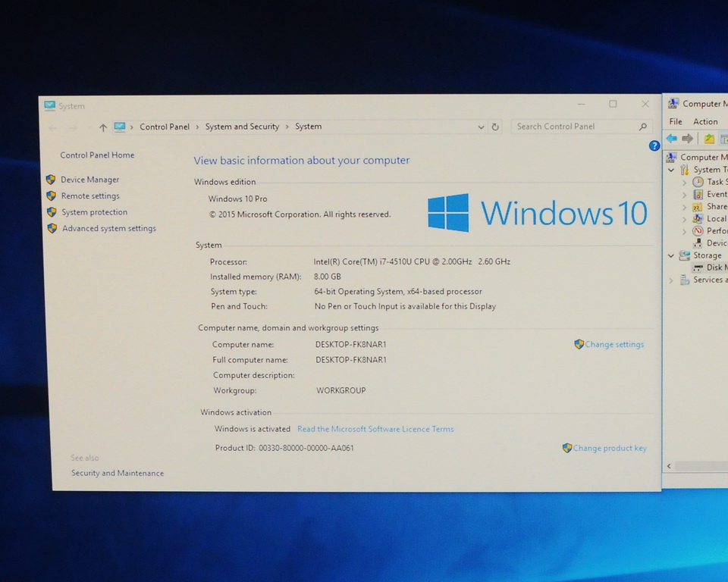Select System and Security breadcrumb
Image resolution: width=728 pixels, height=582 pixels.
pyautogui.click(x=242, y=127)
